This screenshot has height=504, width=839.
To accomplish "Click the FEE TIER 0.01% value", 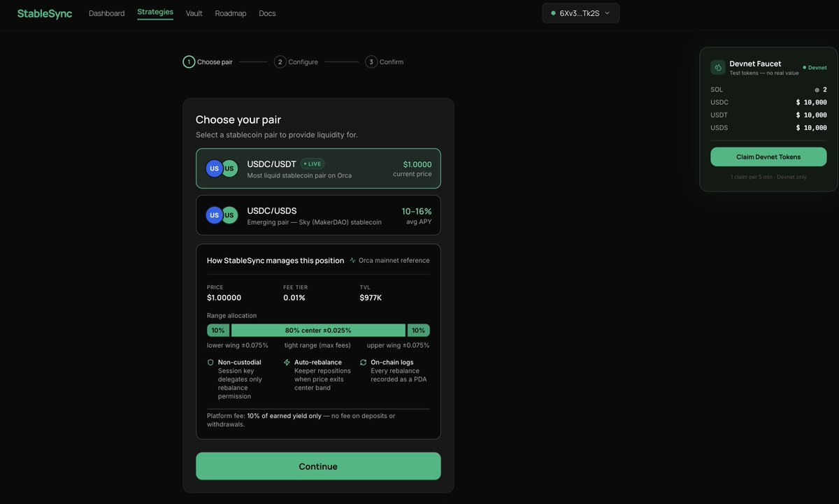I will (294, 298).
